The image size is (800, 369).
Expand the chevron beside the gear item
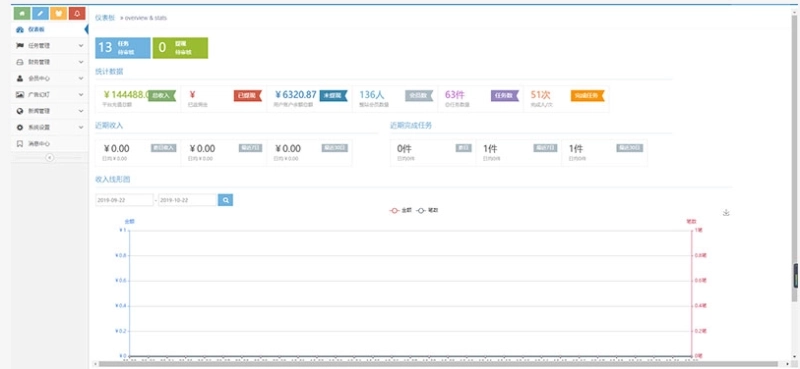click(81, 127)
